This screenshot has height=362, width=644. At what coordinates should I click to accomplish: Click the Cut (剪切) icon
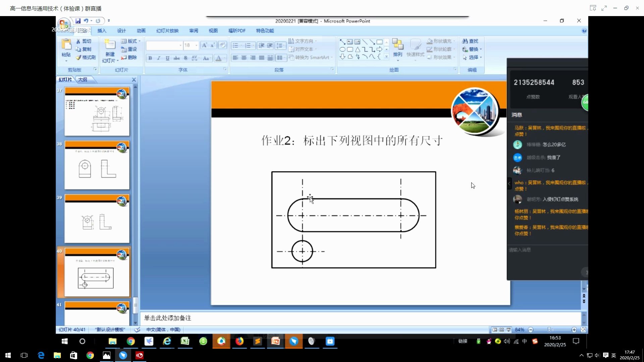click(78, 41)
